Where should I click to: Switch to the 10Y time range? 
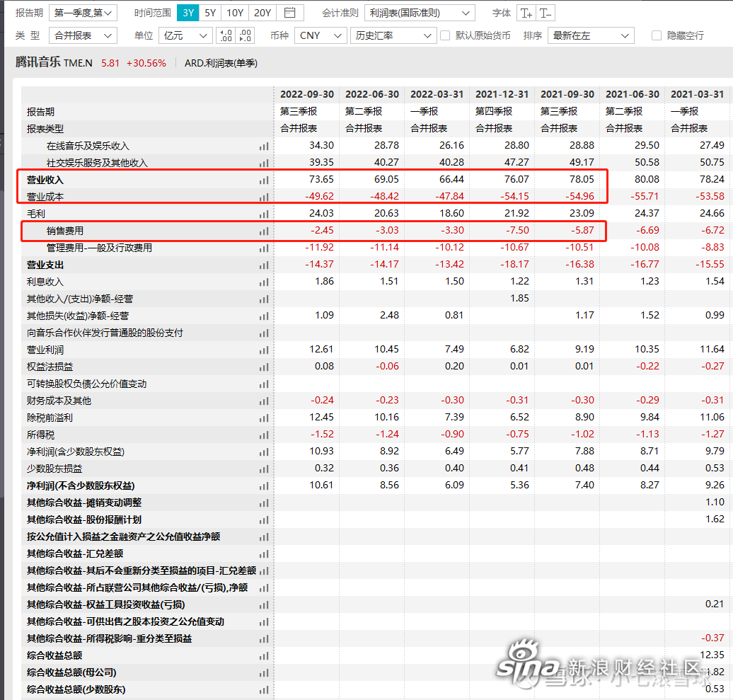235,13
